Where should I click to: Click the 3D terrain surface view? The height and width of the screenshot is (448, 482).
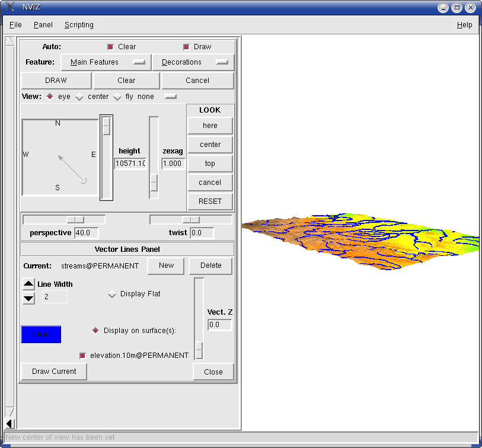361,241
